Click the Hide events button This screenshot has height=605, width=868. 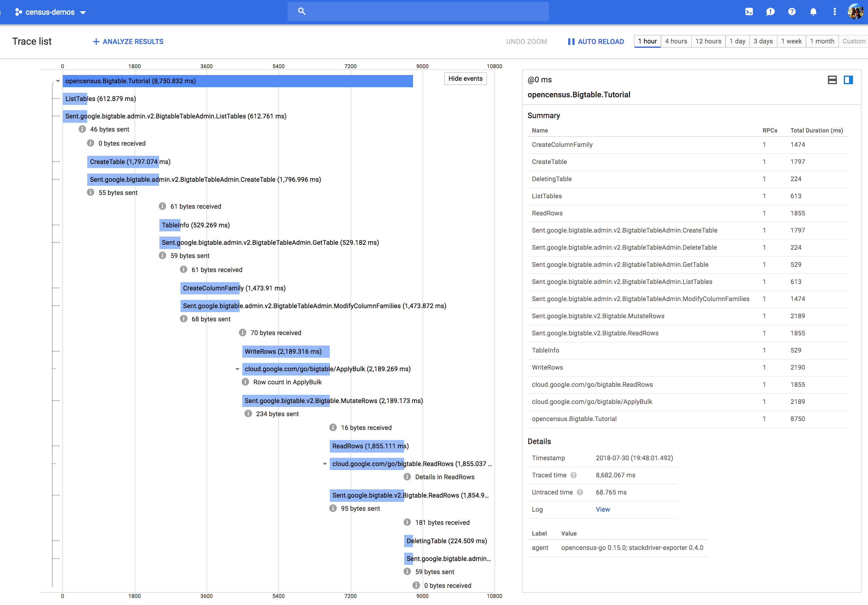[x=465, y=79]
